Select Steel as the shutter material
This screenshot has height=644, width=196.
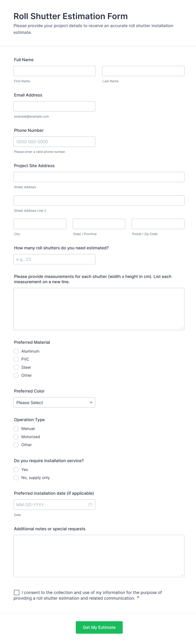16,367
